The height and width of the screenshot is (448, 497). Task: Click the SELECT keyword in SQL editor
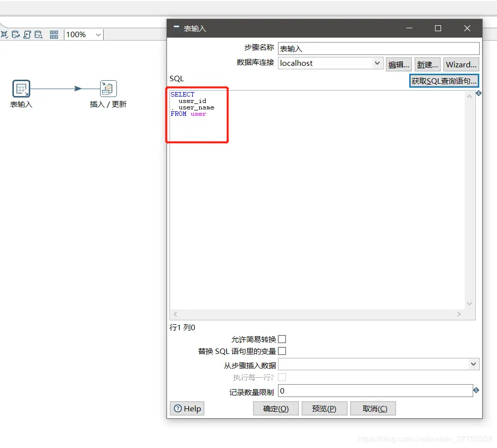[x=182, y=95]
